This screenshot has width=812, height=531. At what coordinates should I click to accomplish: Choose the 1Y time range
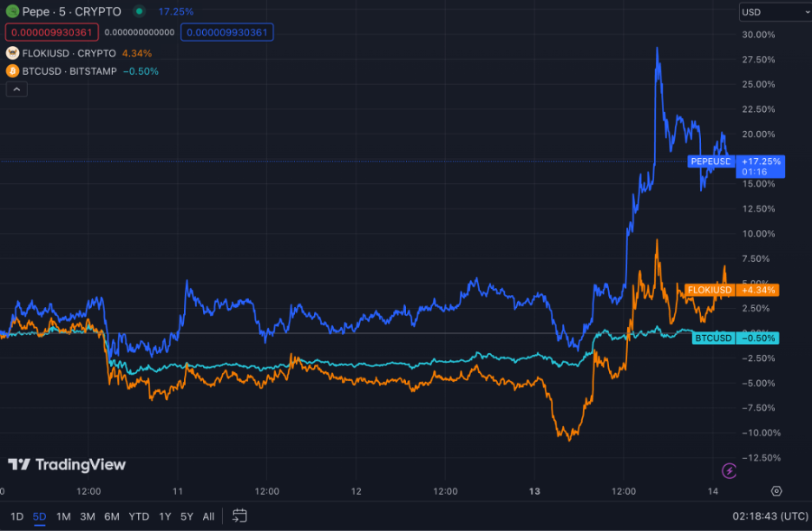point(165,516)
